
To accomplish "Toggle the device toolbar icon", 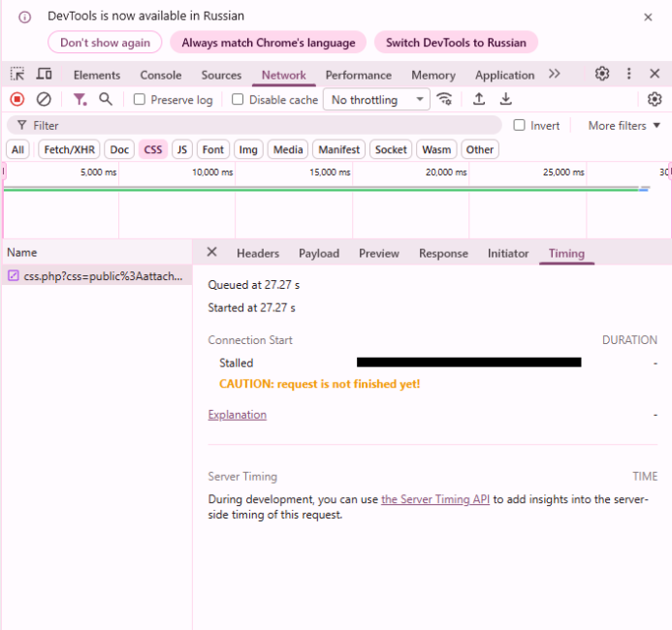I will pos(44,74).
